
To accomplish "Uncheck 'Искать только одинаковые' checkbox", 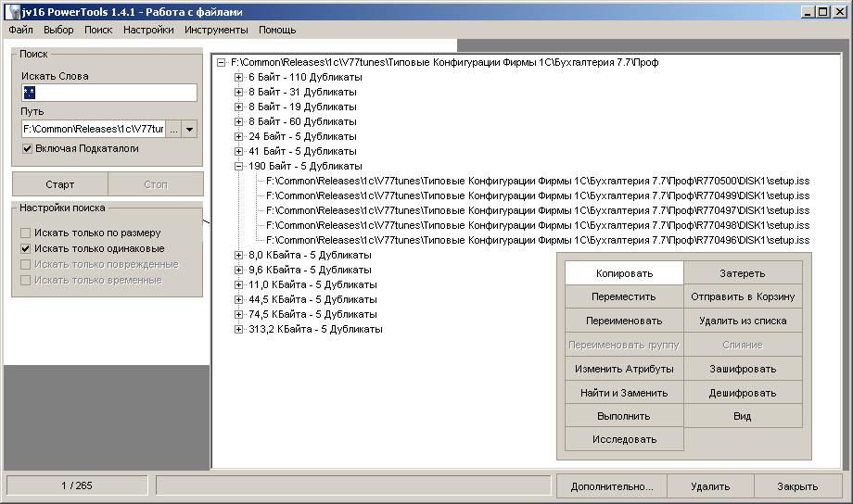I will [26, 248].
